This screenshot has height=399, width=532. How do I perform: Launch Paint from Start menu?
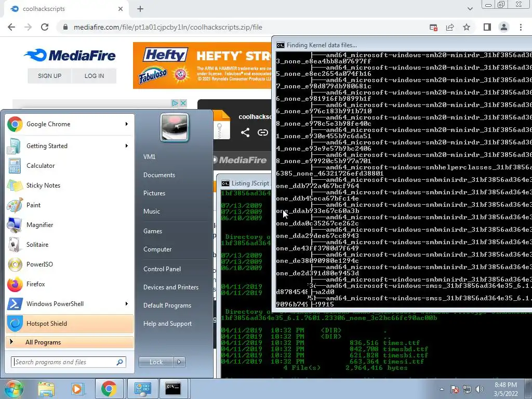[x=70, y=205]
